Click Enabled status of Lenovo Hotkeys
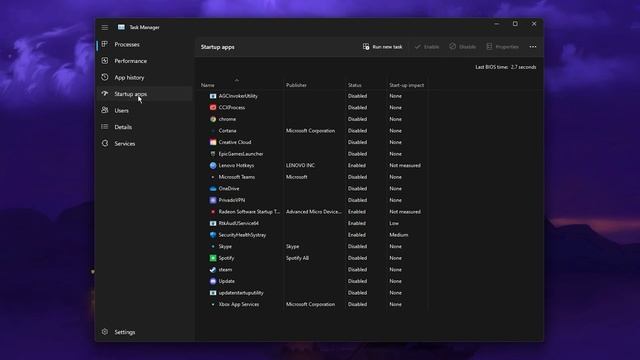Viewport: 640px width, 360px height. click(x=357, y=165)
